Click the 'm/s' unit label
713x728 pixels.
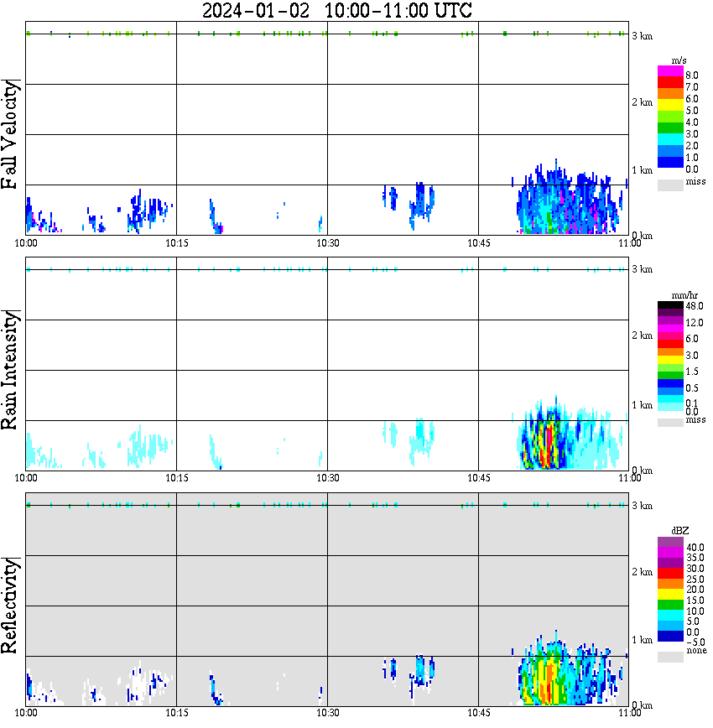click(x=679, y=60)
